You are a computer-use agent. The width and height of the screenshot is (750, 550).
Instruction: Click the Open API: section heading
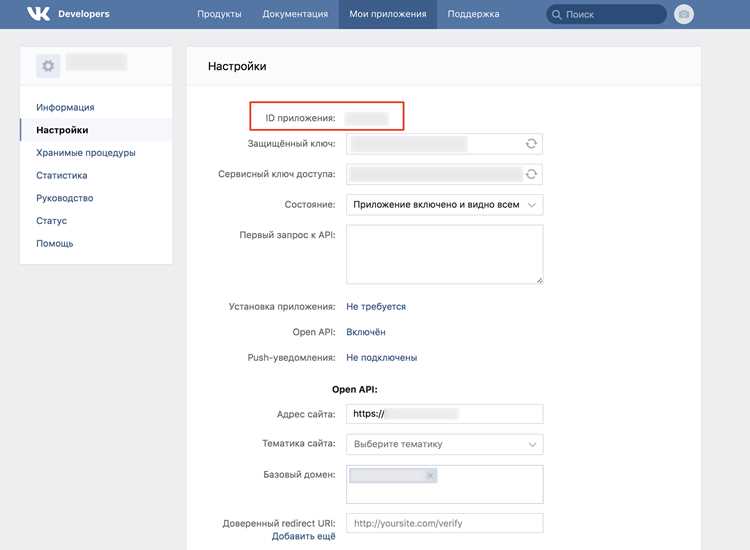(x=355, y=390)
